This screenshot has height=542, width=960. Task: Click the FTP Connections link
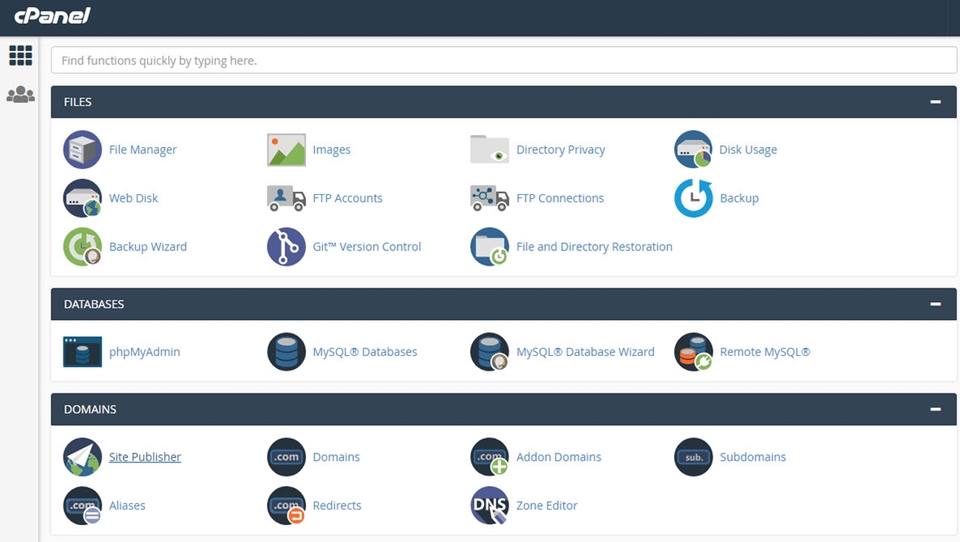pyautogui.click(x=560, y=198)
